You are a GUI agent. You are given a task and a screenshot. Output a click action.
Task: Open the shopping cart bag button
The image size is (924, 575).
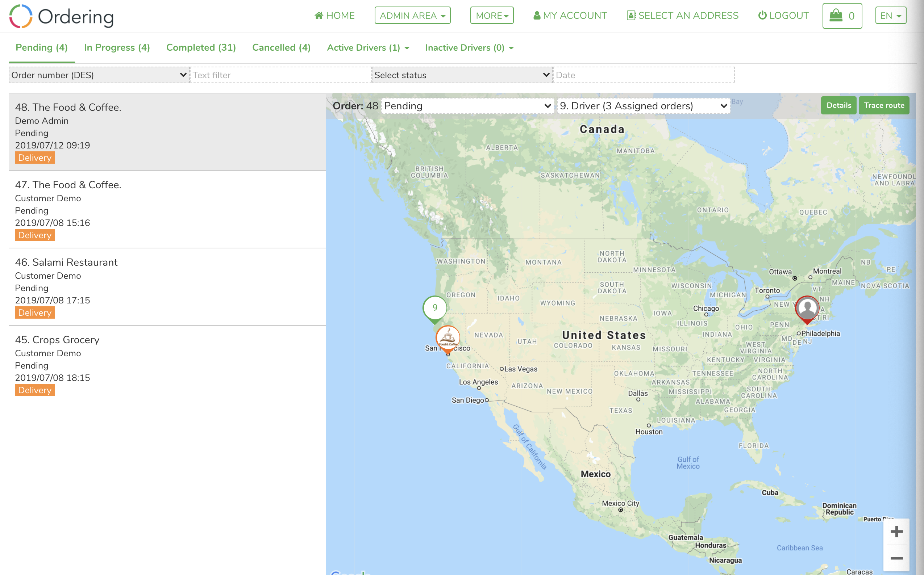tap(842, 16)
